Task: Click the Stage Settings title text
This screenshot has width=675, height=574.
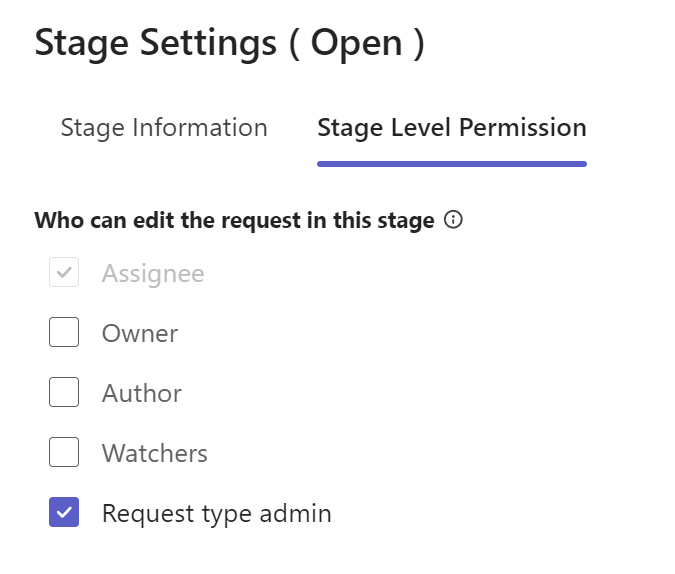Action: [x=155, y=43]
